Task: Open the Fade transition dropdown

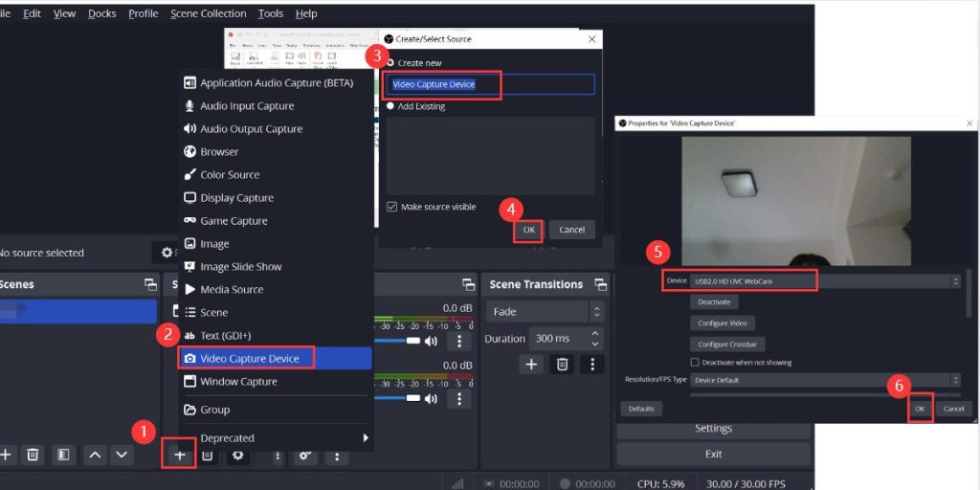Action: coord(545,312)
